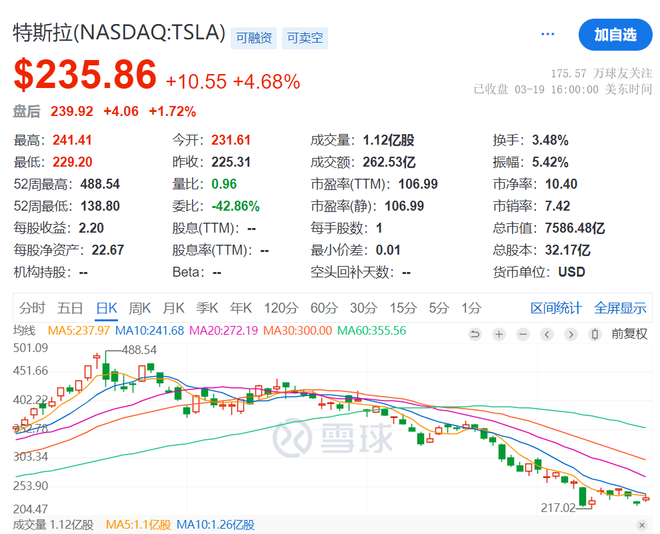Select the 月K monthly chart tab
Image resolution: width=660 pixels, height=534 pixels.
pyautogui.click(x=174, y=308)
